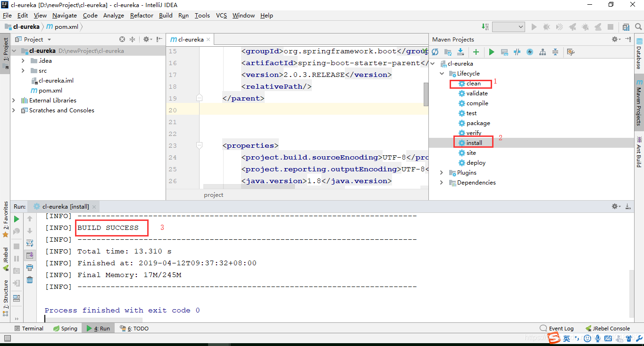Screen dimensions: 644x346
Task: Open the run configuration dropdown
Action: (508, 27)
